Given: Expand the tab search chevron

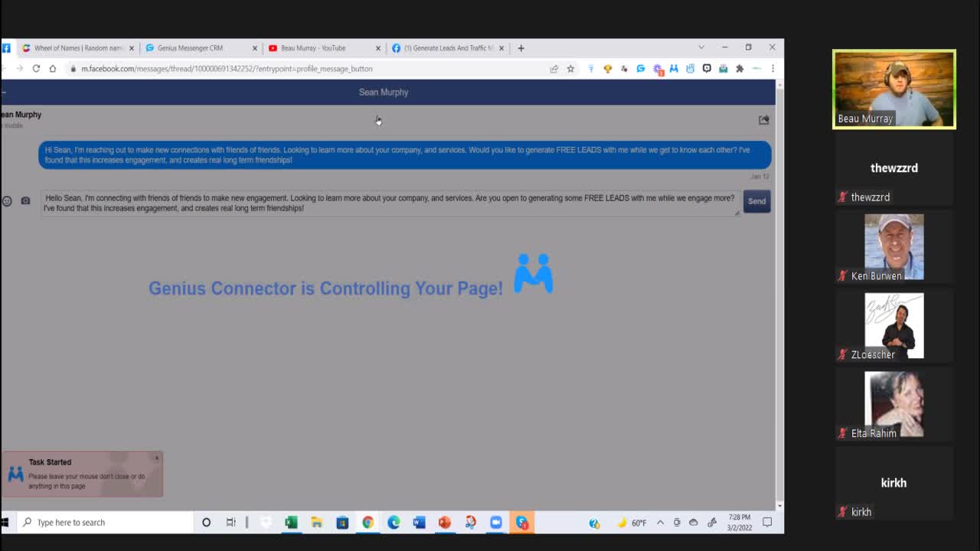Looking at the screenshot, I should (701, 47).
